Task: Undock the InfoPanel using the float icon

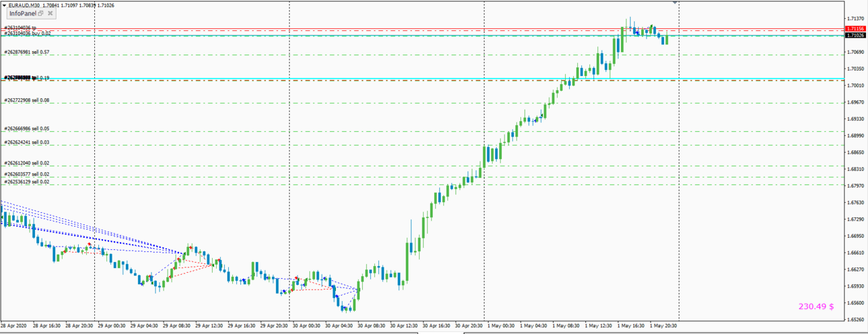Action: pyautogui.click(x=41, y=13)
